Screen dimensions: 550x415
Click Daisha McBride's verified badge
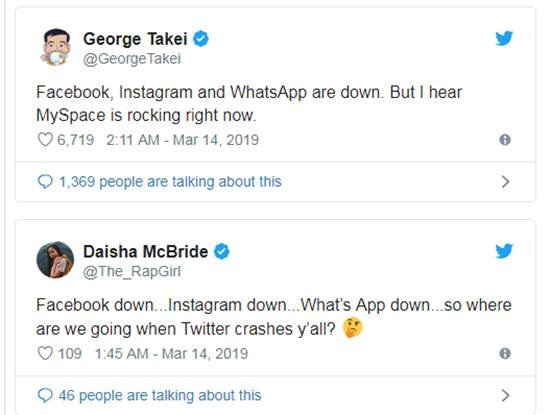pos(222,252)
